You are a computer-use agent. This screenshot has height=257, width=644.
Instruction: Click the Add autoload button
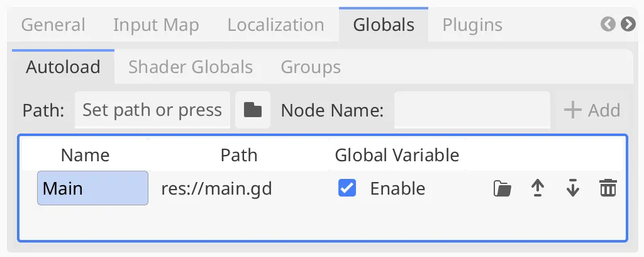592,110
